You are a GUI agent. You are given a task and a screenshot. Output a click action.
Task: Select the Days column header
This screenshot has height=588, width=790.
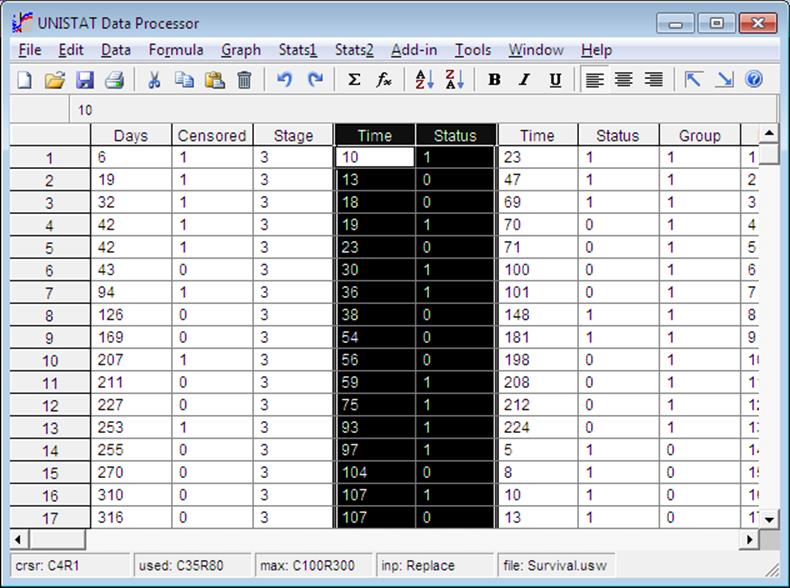click(131, 135)
